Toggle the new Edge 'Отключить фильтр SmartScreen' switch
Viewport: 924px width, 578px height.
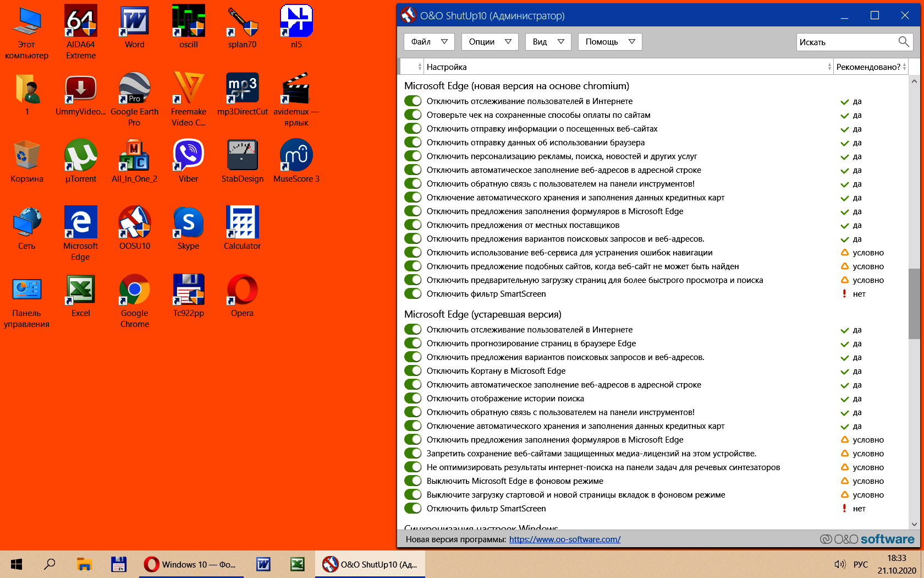413,294
